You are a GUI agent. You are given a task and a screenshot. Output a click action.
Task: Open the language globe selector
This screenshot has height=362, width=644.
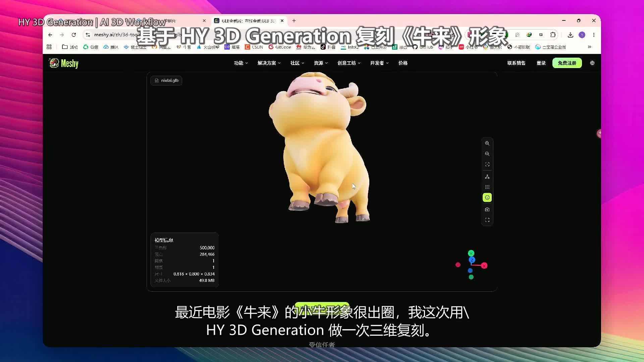point(592,63)
